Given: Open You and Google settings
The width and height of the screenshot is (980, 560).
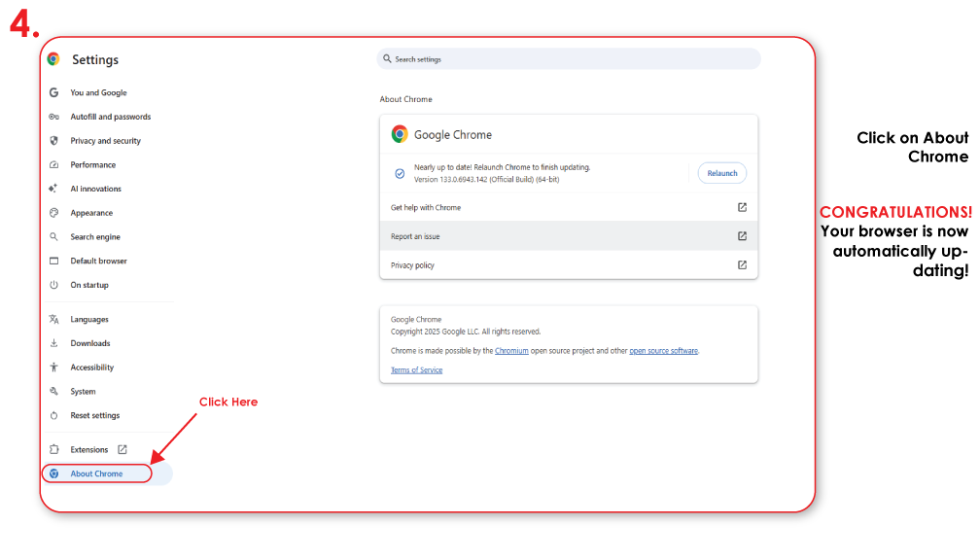Looking at the screenshot, I should [x=99, y=92].
